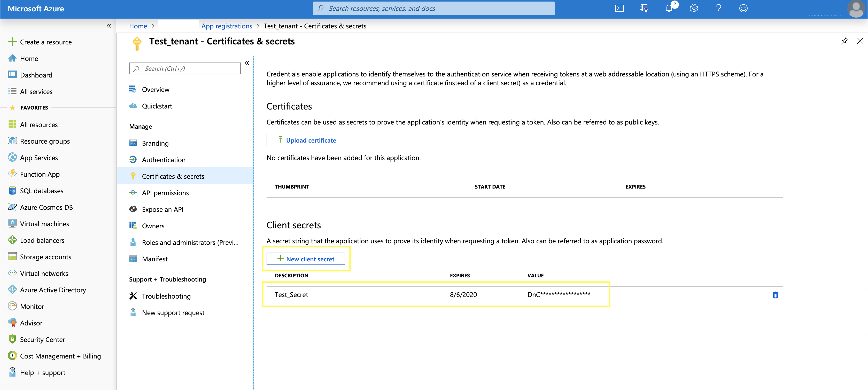This screenshot has width=868, height=390.
Task: Open Advisor icon
Action: click(12, 323)
